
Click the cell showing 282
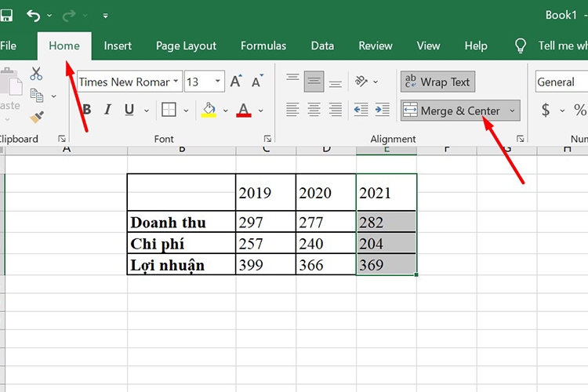tap(387, 222)
